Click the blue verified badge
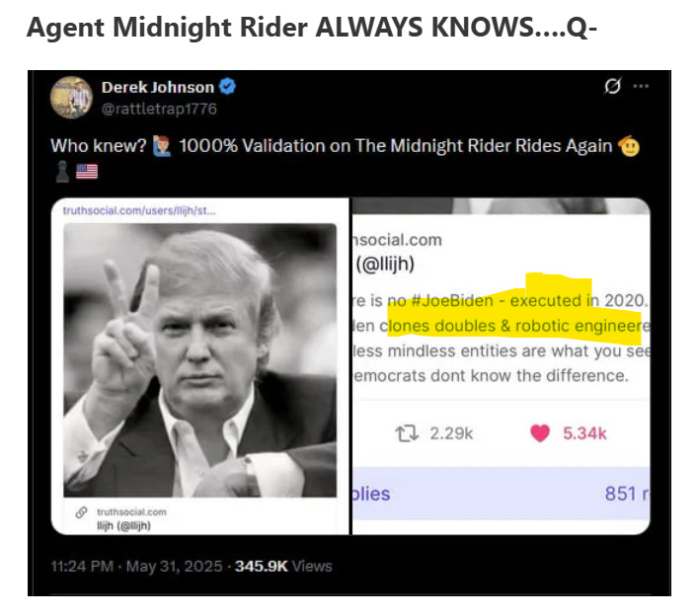The width and height of the screenshot is (697, 616). (x=228, y=86)
